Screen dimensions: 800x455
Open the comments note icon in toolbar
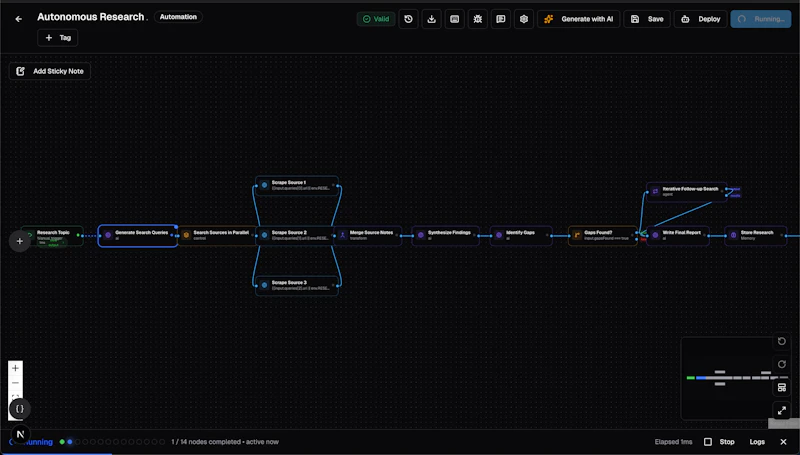[x=501, y=19]
